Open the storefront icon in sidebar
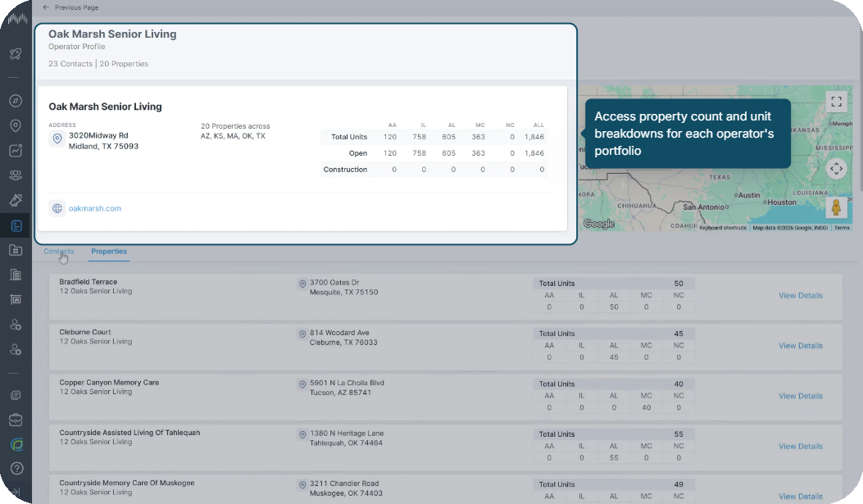The image size is (863, 504). click(16, 300)
